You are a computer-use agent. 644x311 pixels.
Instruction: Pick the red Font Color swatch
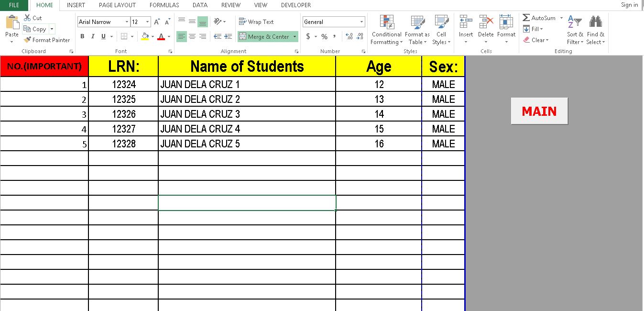click(161, 36)
